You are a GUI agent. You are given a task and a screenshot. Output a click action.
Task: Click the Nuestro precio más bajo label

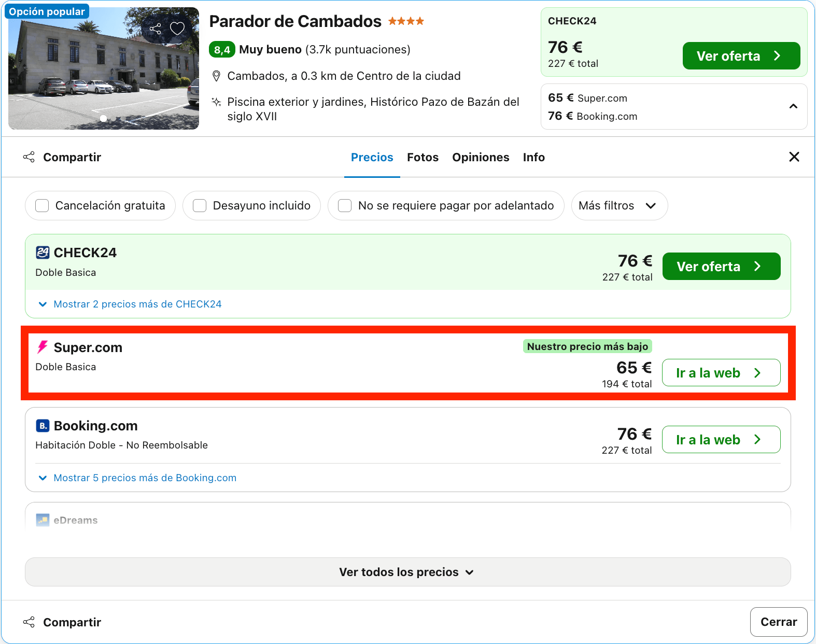pyautogui.click(x=587, y=346)
